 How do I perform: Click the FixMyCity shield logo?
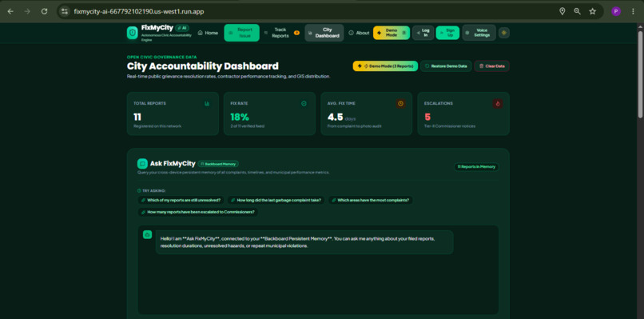pos(133,33)
